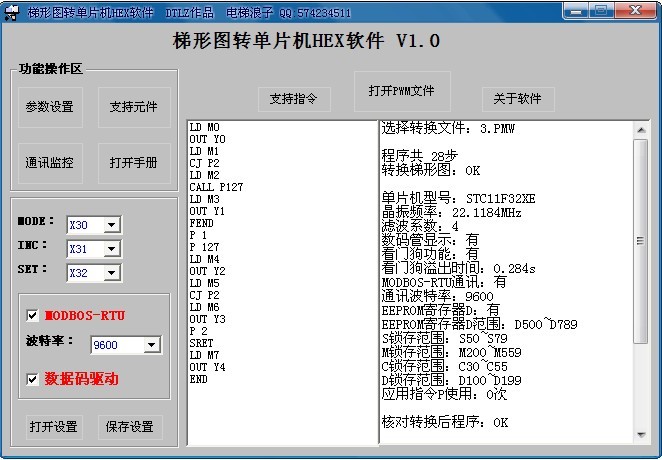662x460 pixels.
Task: Open the 参数设置 parameter settings
Action: (x=50, y=108)
